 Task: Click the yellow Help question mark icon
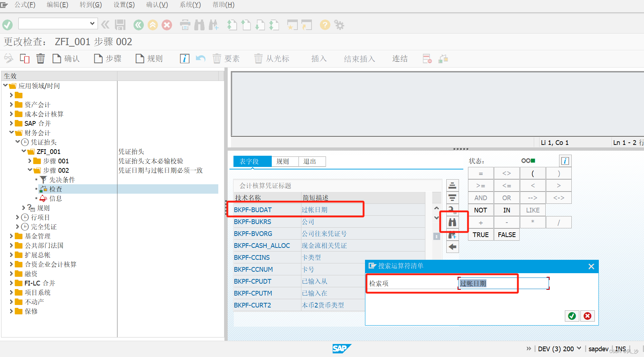point(325,25)
